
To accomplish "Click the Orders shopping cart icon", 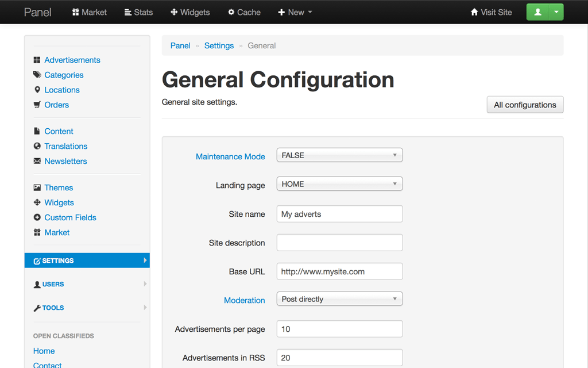I will click(37, 105).
